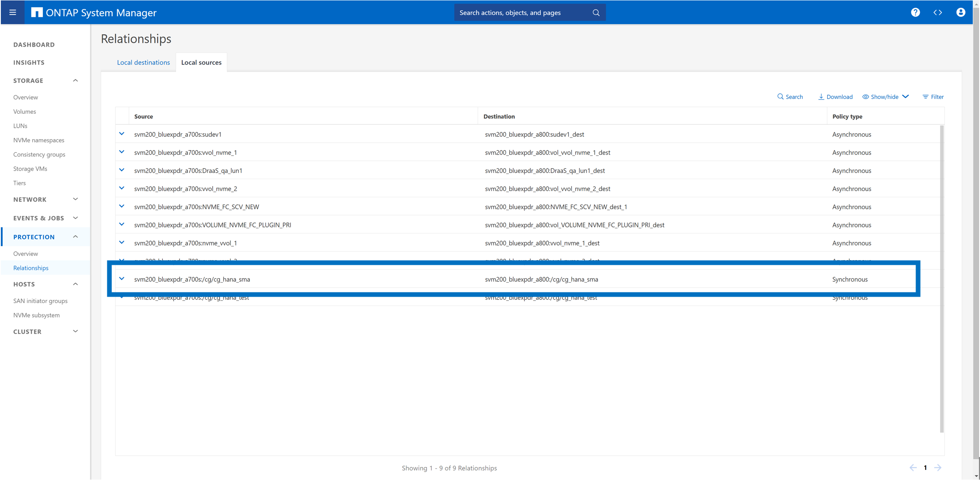
Task: Open the table Filter icon
Action: point(925,97)
